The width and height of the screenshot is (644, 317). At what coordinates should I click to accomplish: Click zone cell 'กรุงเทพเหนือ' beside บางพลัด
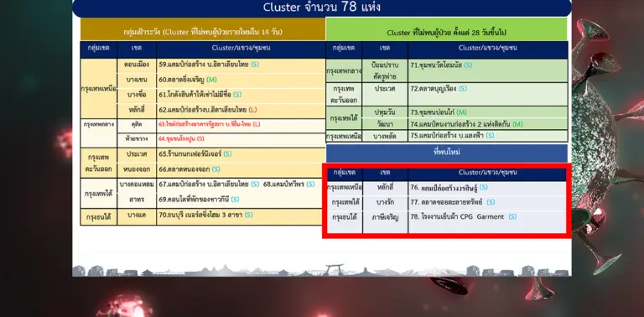pyautogui.click(x=344, y=136)
